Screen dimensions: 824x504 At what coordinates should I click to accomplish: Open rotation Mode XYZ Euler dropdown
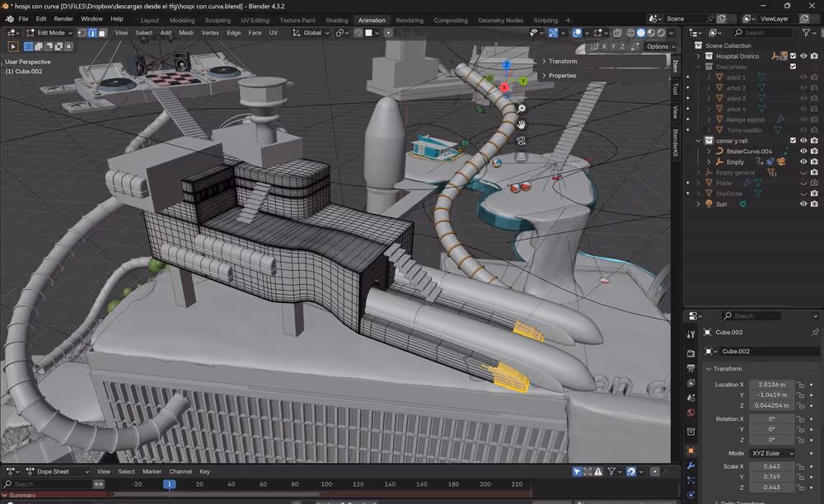772,453
